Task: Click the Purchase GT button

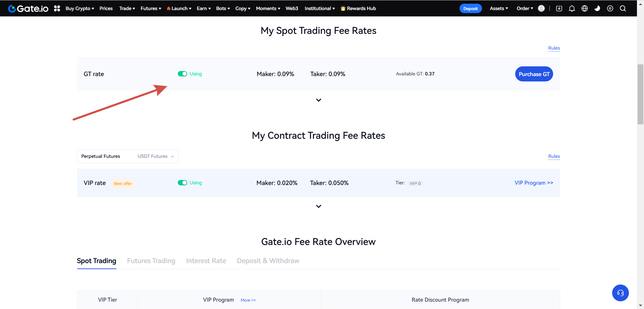Action: (x=534, y=74)
